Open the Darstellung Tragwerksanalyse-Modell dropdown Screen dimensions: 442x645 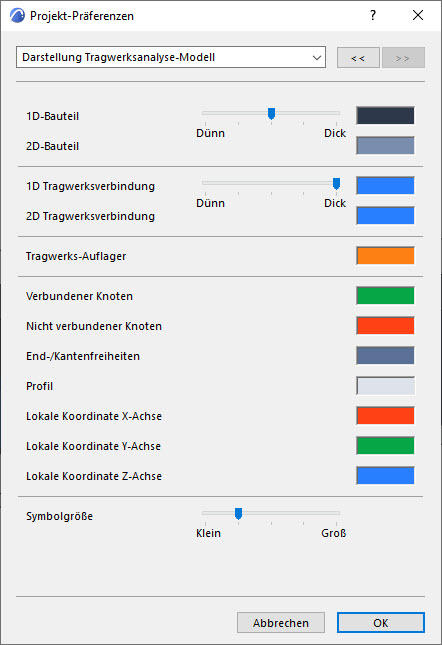[171, 57]
